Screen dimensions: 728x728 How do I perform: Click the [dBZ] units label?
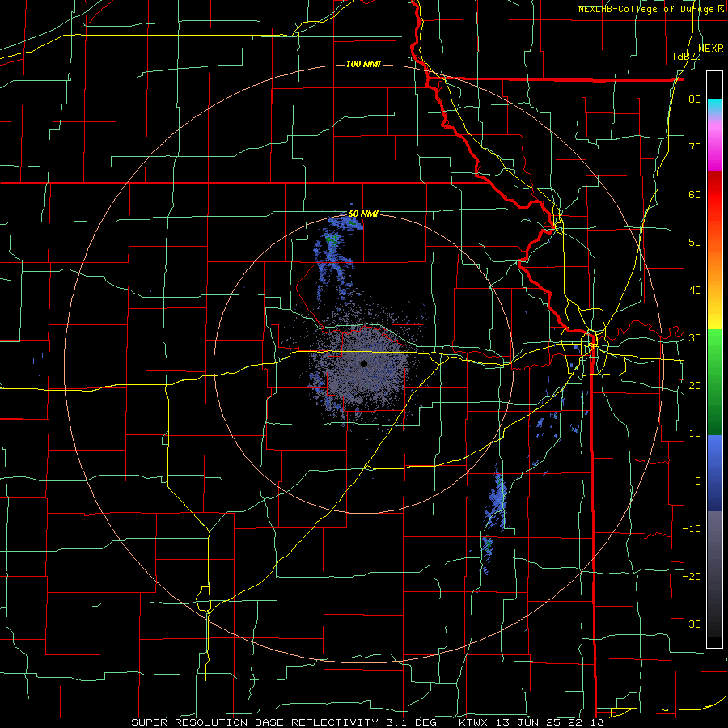[687, 56]
